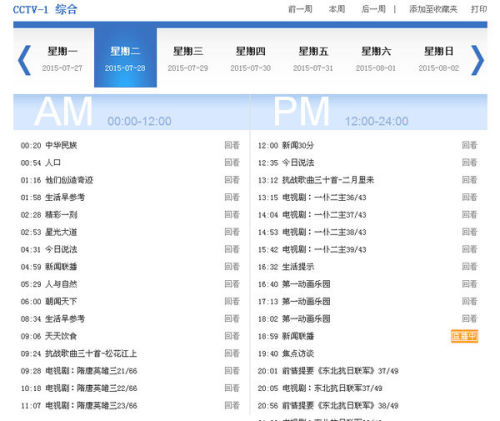This screenshot has height=421, width=500.
Task: Click 回看 for 04:59 新闻联播
Action: point(232,266)
